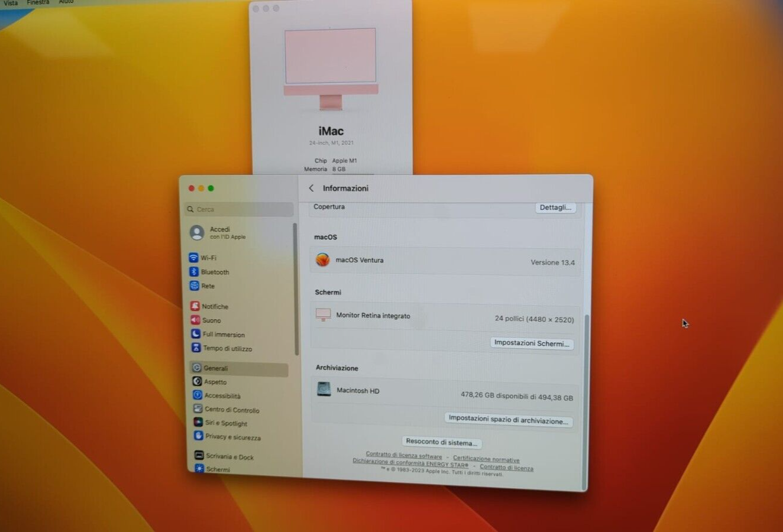Open Suono speaker icon

pos(195,320)
